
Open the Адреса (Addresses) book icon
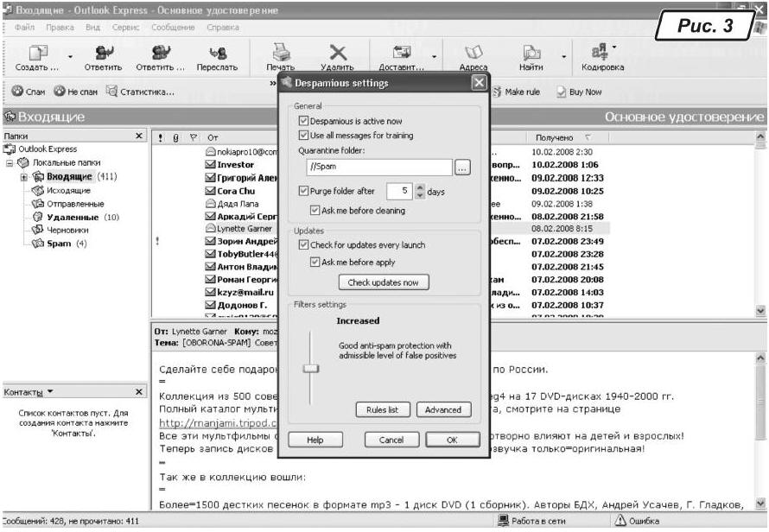[x=473, y=53]
